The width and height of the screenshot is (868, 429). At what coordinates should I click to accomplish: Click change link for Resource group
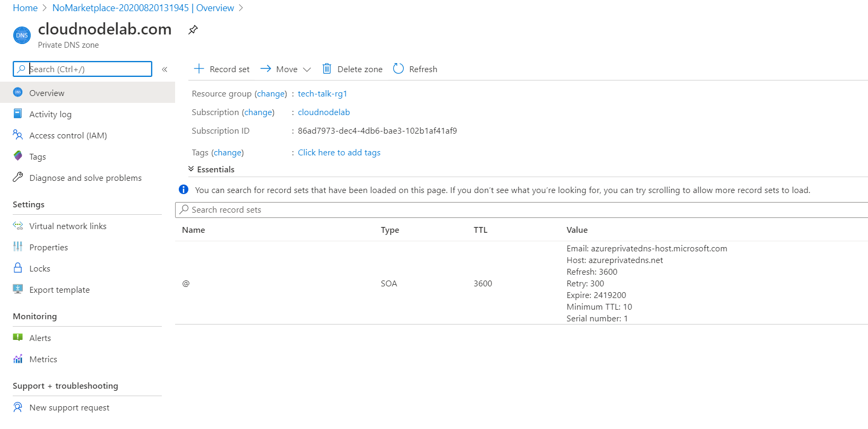271,93
